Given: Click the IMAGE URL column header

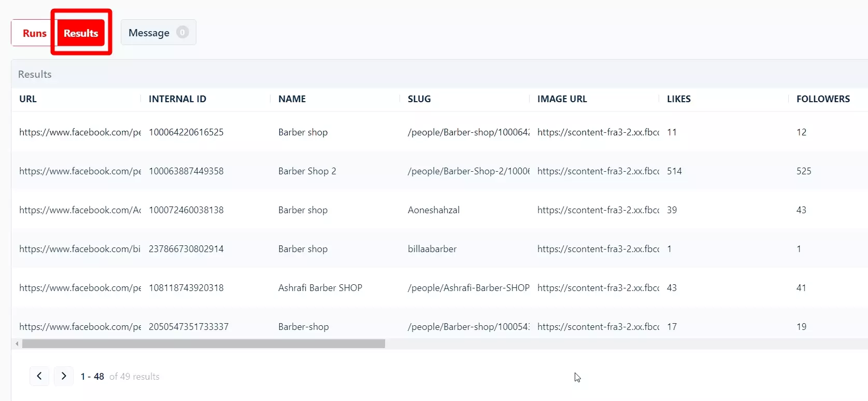Looking at the screenshot, I should tap(562, 99).
